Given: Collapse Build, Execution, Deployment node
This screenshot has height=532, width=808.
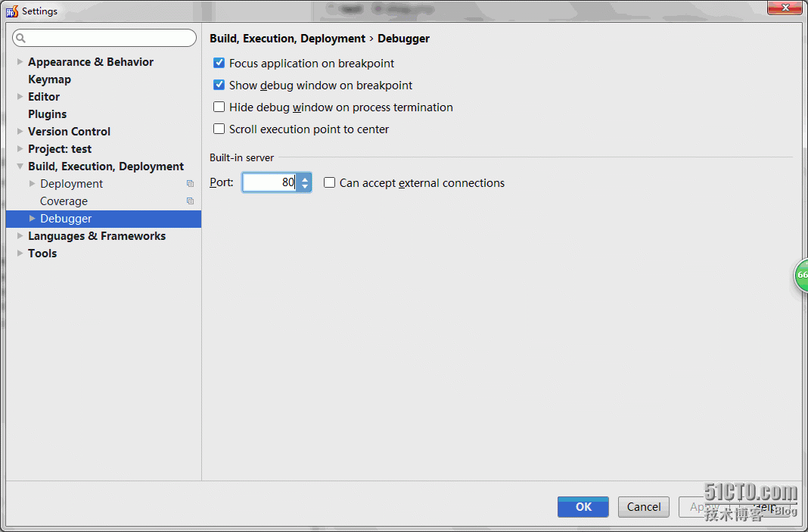Looking at the screenshot, I should click(x=20, y=166).
